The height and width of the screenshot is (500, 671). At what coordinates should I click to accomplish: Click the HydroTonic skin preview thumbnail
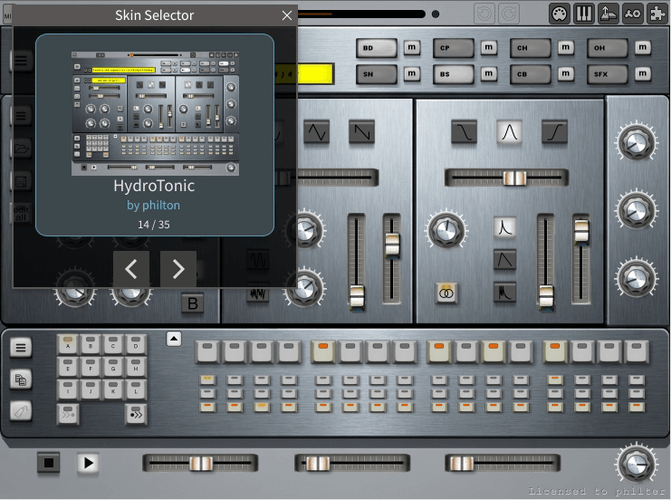[155, 113]
